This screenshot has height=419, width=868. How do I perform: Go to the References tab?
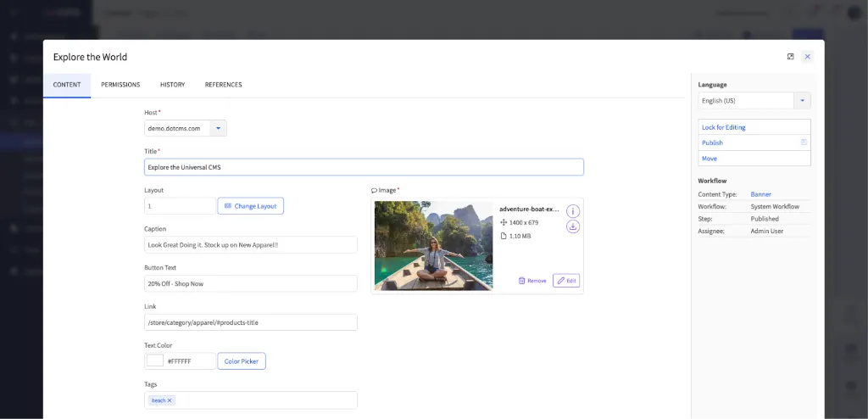(x=223, y=85)
